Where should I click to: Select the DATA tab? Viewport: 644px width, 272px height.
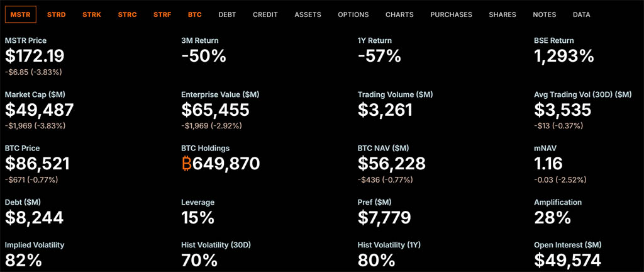582,14
